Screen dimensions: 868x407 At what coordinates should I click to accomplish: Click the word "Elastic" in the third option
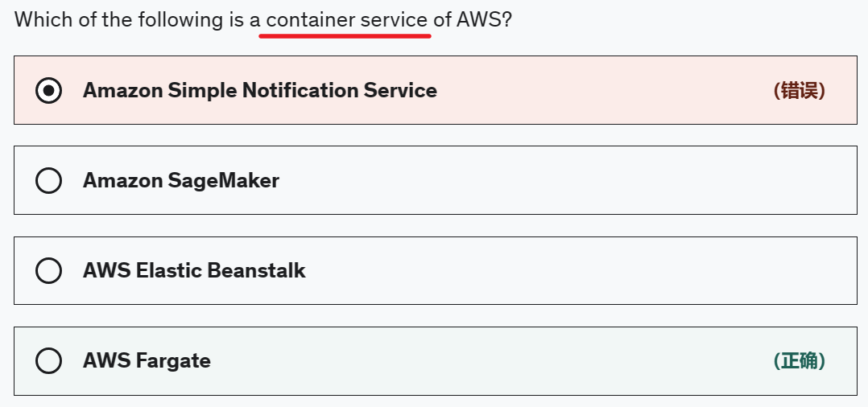(x=169, y=270)
